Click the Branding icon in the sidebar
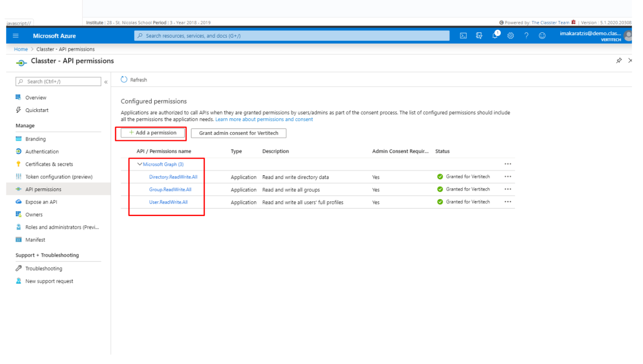 [18, 139]
